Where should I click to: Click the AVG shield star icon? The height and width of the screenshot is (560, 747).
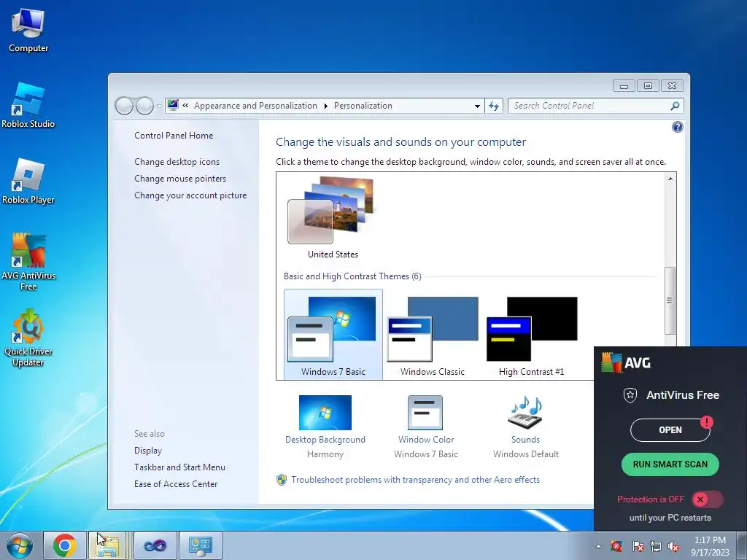630,395
